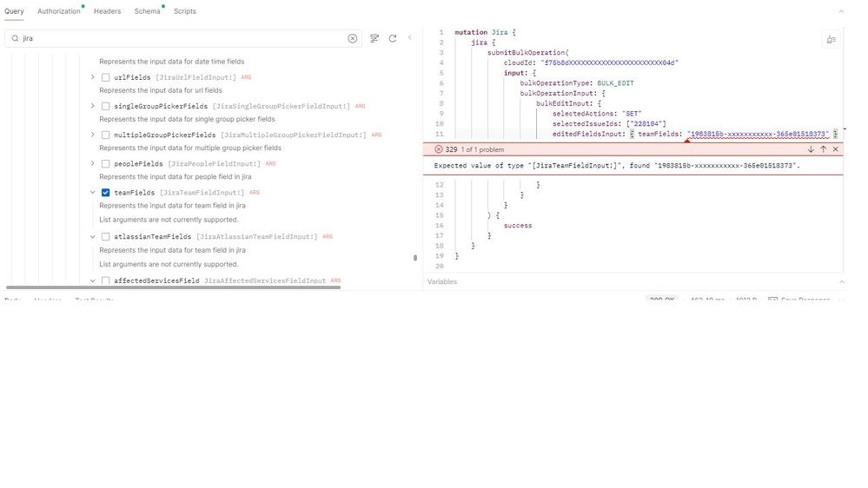Expand the singleGroupPickerFields node
The height and width of the screenshot is (488, 868).
(92, 106)
